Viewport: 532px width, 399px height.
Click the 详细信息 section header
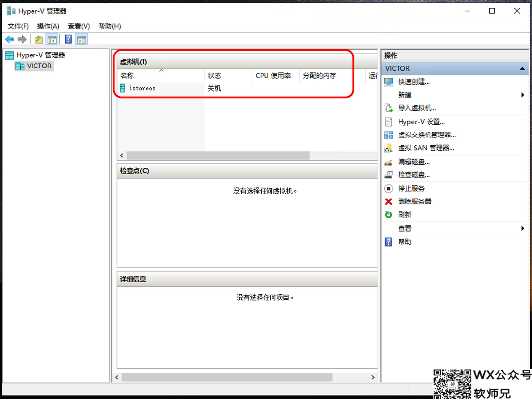247,279
